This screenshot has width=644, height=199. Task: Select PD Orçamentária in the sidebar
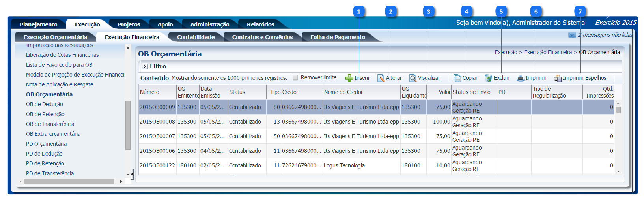pos(46,144)
